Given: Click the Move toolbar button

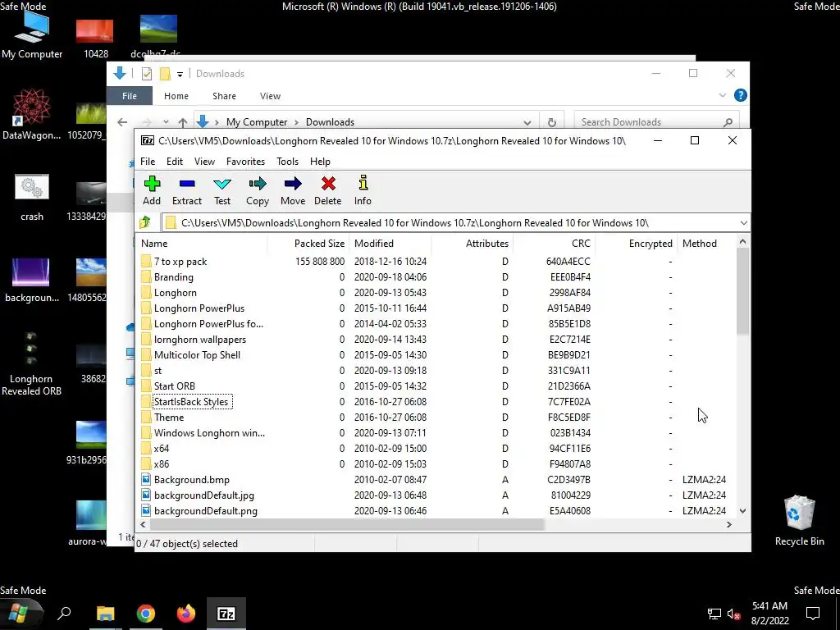Looking at the screenshot, I should point(293,190).
